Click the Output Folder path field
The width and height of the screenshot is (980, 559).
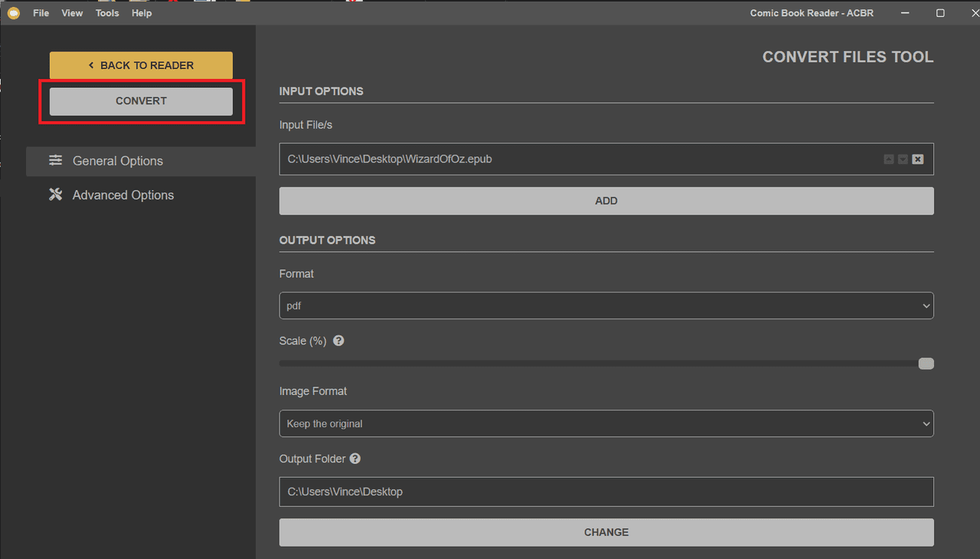click(606, 492)
